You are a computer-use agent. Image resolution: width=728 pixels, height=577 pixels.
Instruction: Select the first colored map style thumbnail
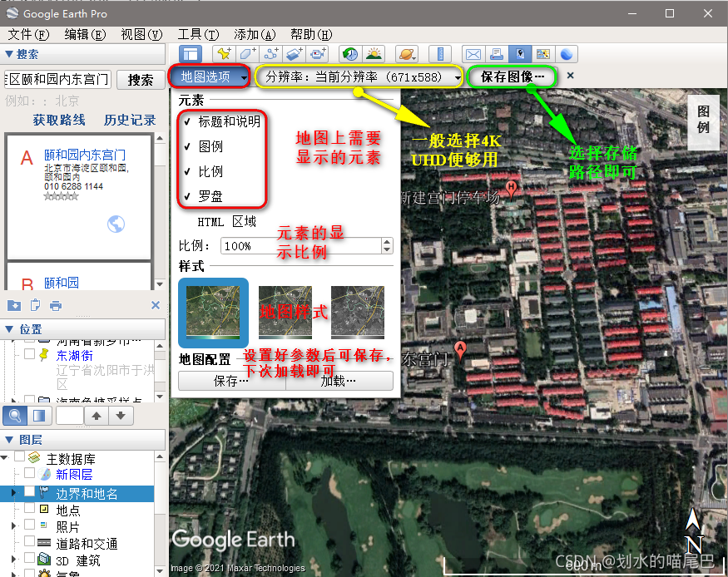pos(213,313)
